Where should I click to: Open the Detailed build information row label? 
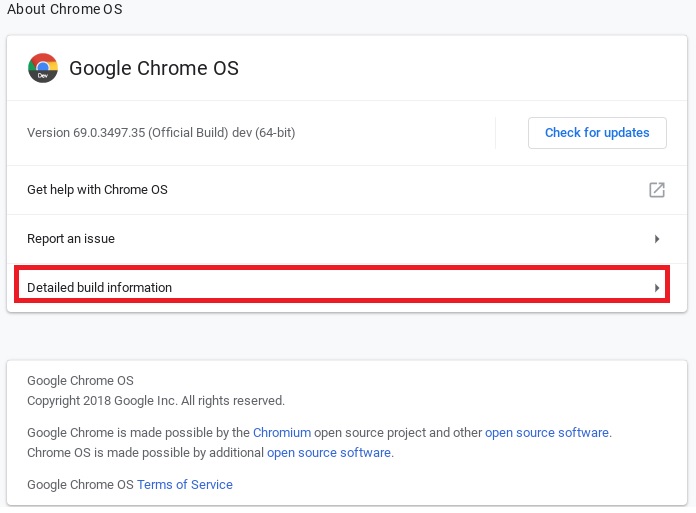[99, 288]
